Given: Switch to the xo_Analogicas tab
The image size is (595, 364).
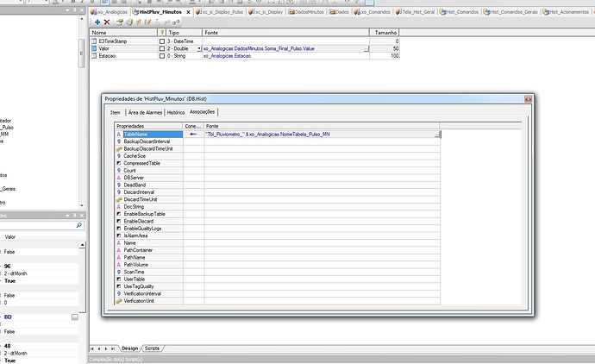Looking at the screenshot, I should coord(110,12).
